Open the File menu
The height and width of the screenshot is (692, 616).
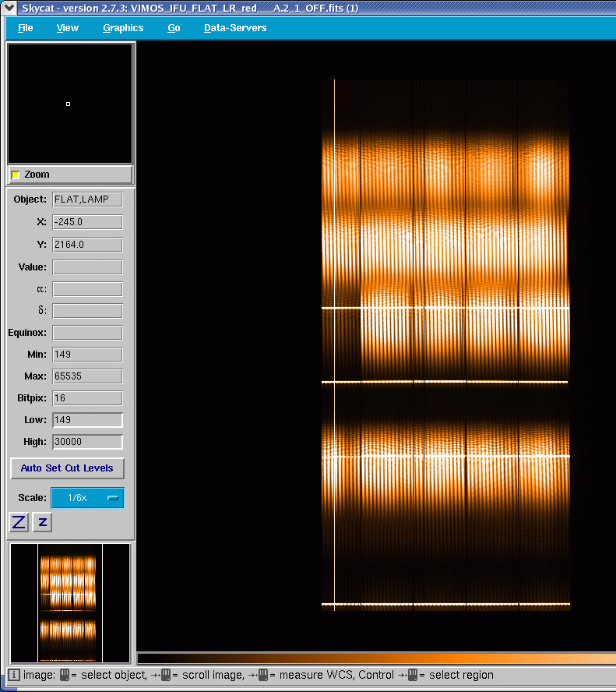25,28
